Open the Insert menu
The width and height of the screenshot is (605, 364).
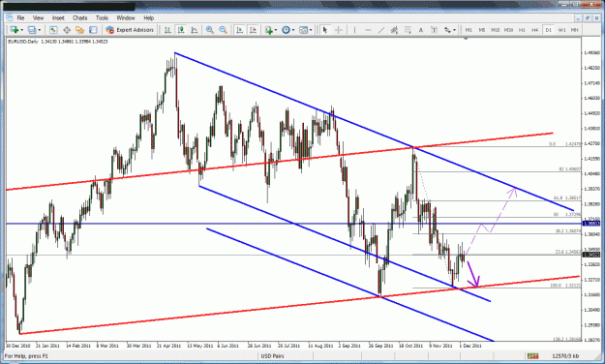pyautogui.click(x=58, y=17)
